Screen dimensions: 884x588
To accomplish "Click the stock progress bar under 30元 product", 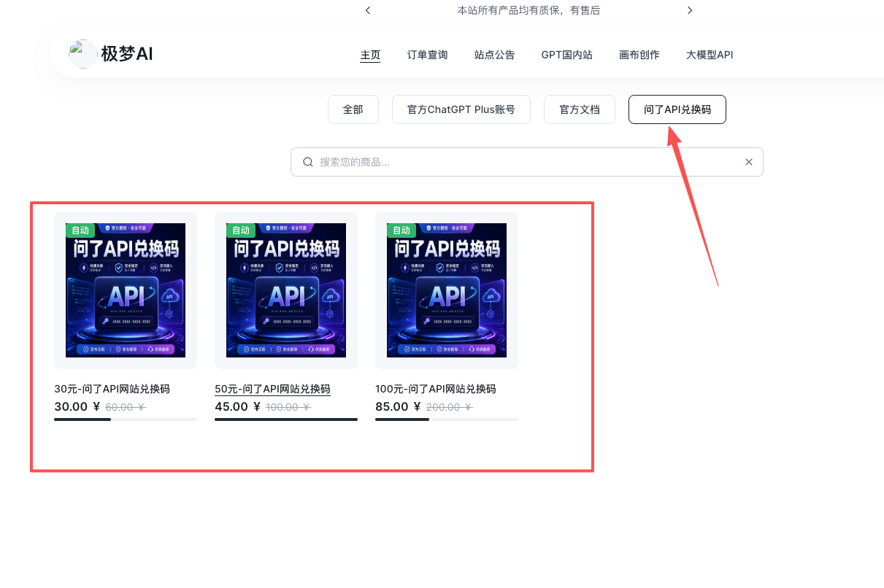I will (126, 419).
